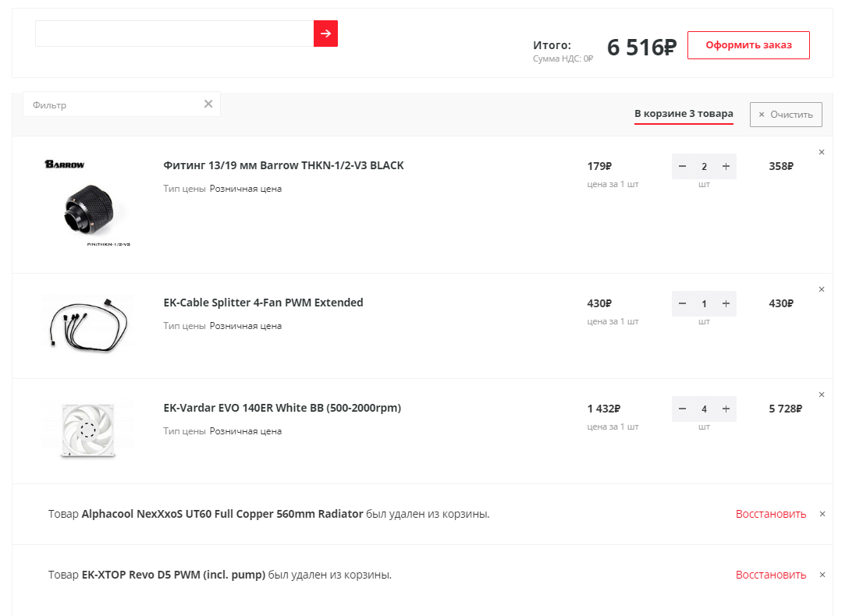Dismiss EK-XTOP Revo D5 removed notice
The height and width of the screenshot is (616, 856).
pos(822,575)
